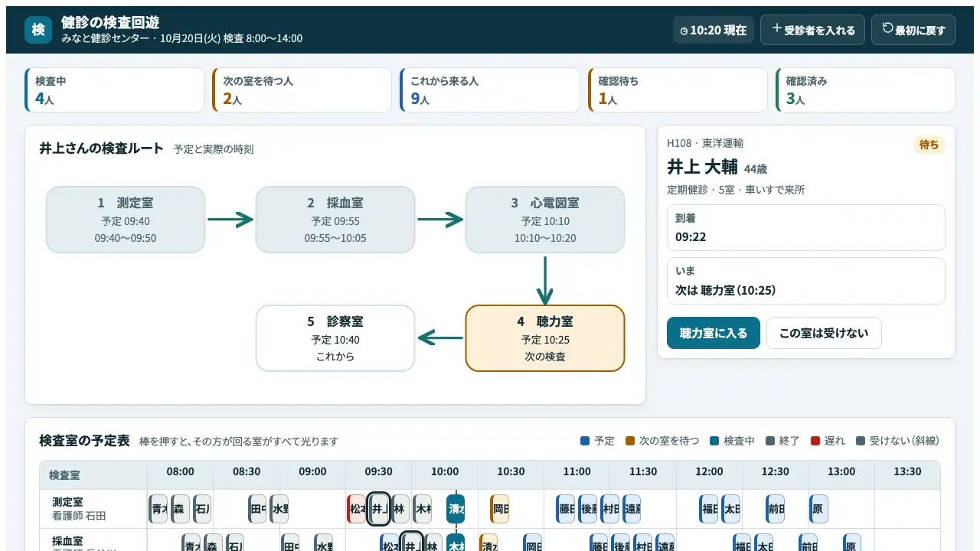
Task: Click the 聴力室に入る button
Action: (x=714, y=333)
